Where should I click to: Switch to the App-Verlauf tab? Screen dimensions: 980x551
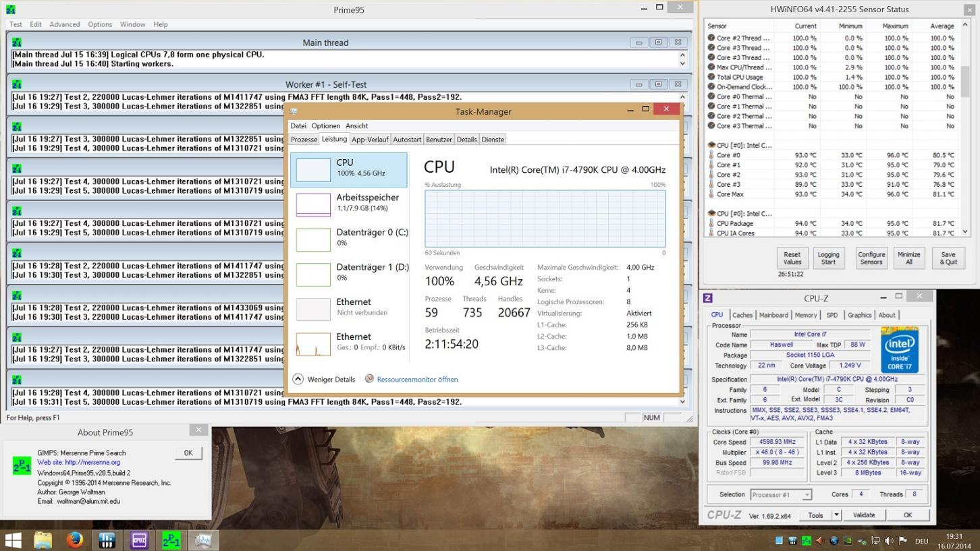(x=370, y=140)
